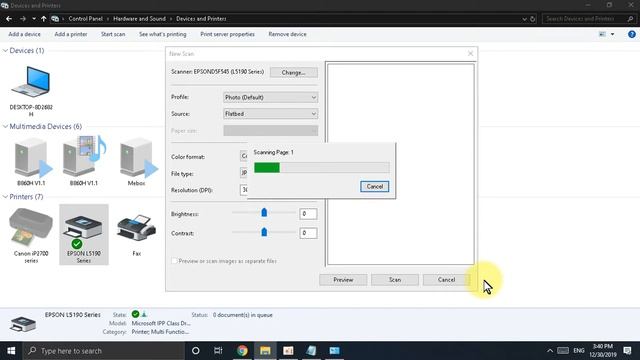Click Hardware and Sound in breadcrumb
The width and height of the screenshot is (640, 360).
(x=139, y=19)
